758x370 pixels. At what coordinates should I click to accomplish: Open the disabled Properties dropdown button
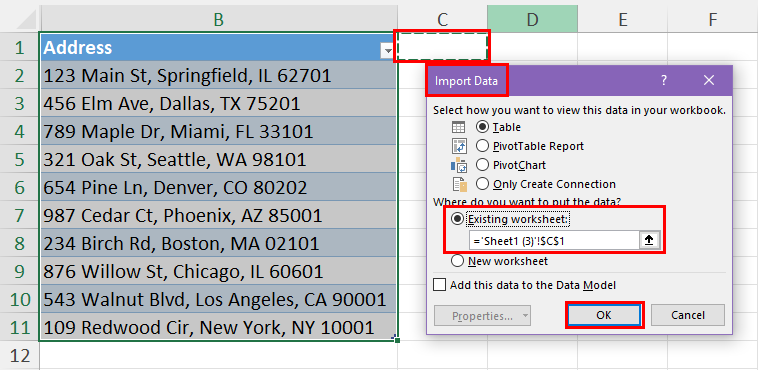click(x=482, y=316)
